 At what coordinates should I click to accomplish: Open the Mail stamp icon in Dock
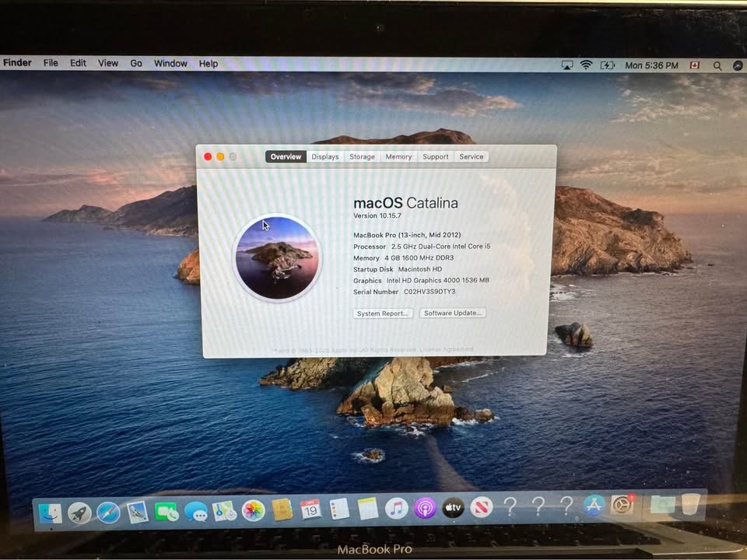138,513
